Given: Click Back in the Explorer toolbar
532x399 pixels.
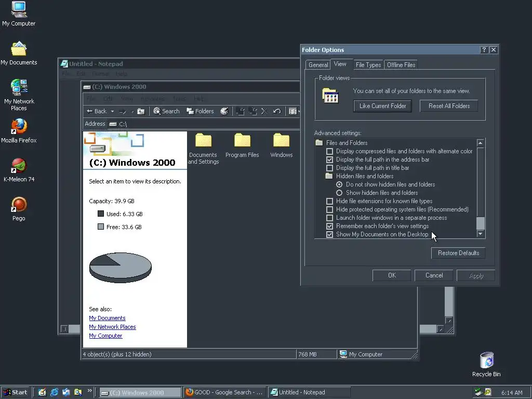Looking at the screenshot, I should click(x=97, y=111).
